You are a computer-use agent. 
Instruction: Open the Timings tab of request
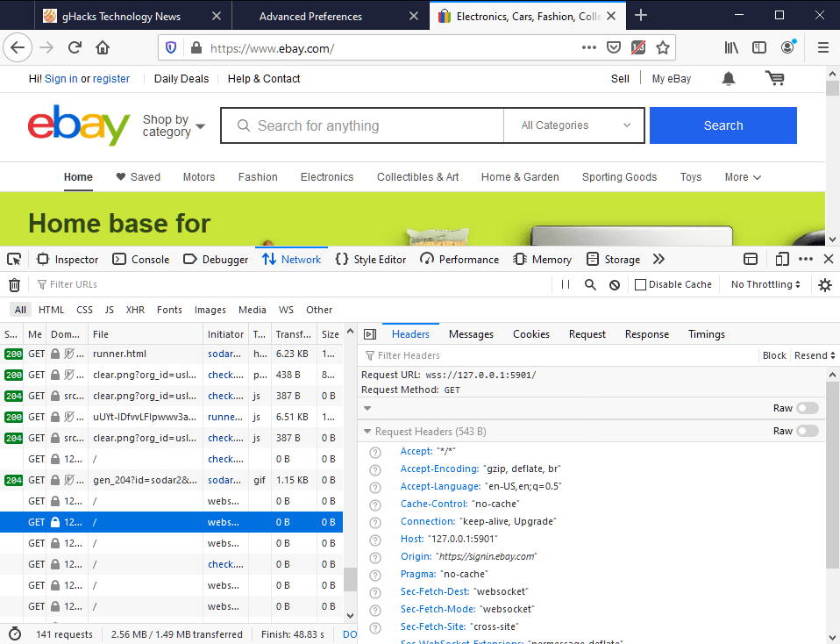pos(706,334)
